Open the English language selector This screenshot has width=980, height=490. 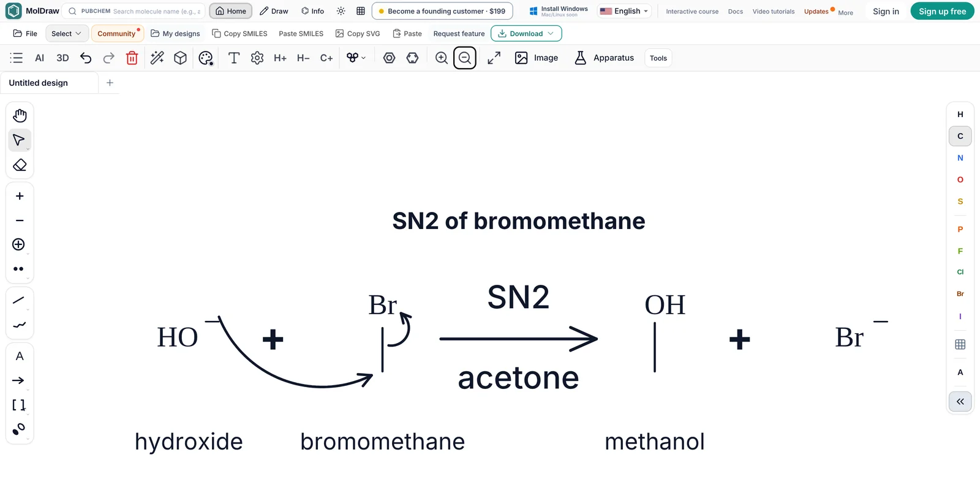[x=624, y=11]
